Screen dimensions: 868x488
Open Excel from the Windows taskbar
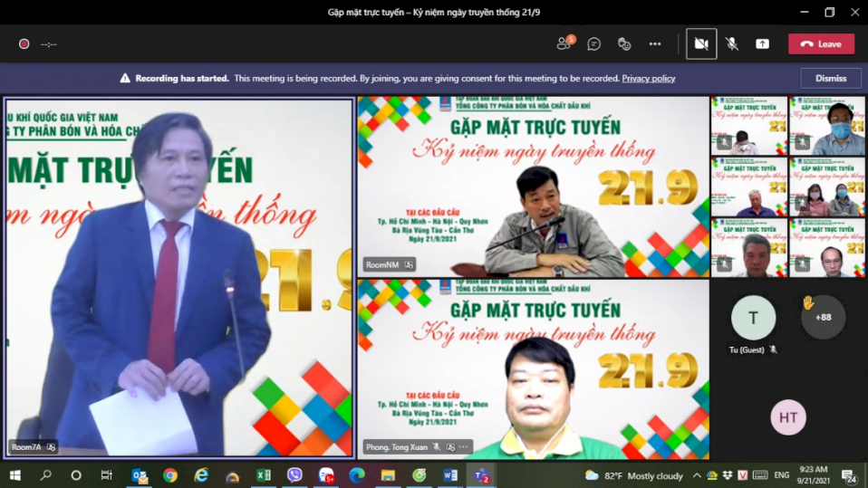tap(263, 475)
